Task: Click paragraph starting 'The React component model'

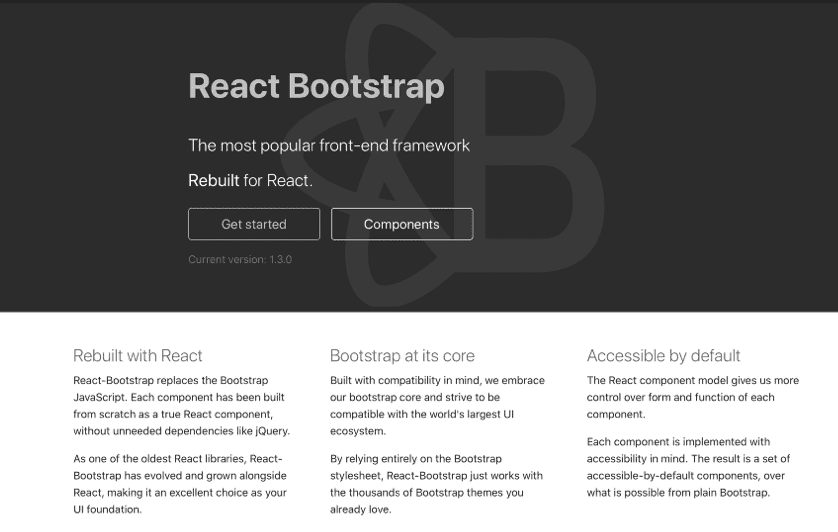Action: pos(693,397)
